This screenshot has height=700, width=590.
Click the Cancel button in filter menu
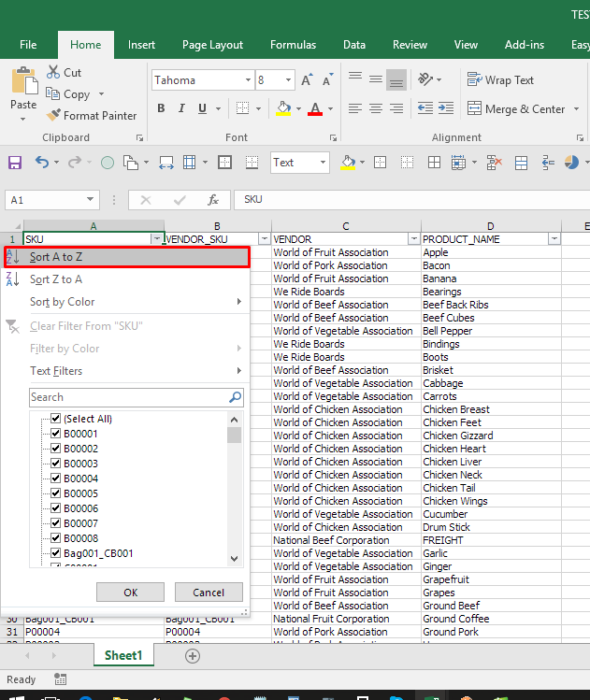(x=209, y=593)
